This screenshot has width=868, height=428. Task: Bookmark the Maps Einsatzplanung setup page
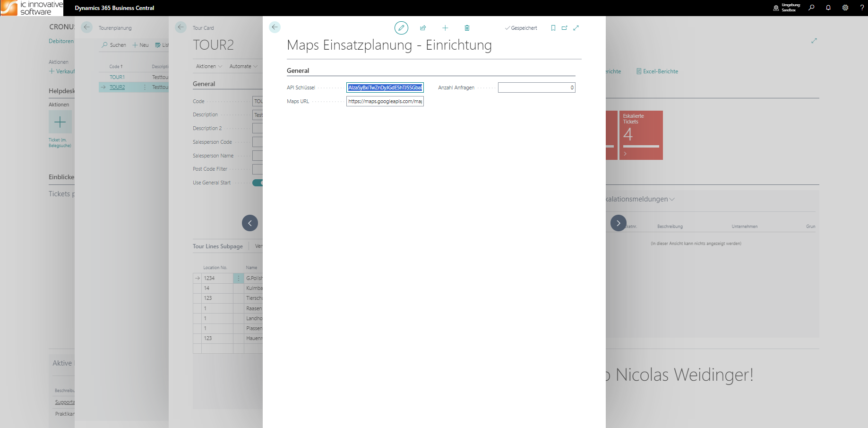[553, 28]
